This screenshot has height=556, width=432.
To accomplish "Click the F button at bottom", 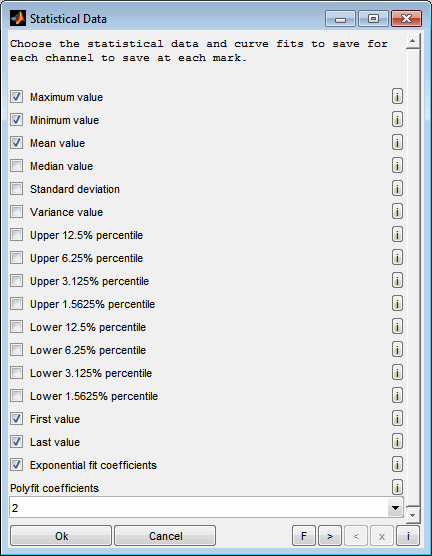I will tap(304, 536).
